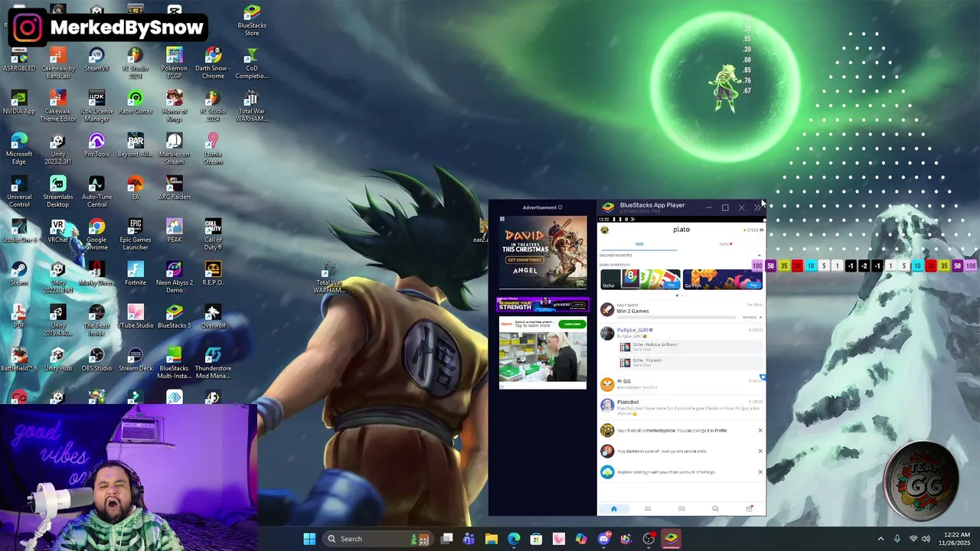This screenshot has width=980, height=551.
Task: Open the Plato shop tab icon
Action: coord(750,509)
